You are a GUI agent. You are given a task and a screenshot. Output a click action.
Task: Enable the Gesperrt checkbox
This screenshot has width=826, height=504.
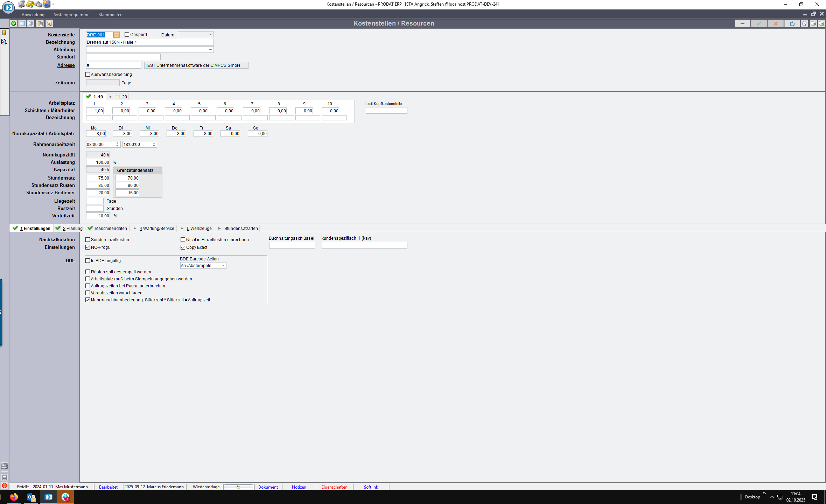coord(127,35)
